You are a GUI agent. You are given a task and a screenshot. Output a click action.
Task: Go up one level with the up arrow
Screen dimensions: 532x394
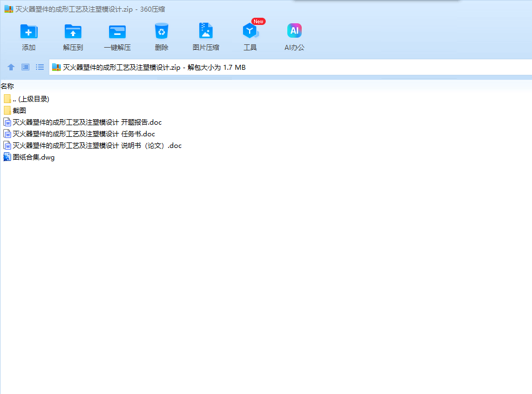[x=11, y=67]
